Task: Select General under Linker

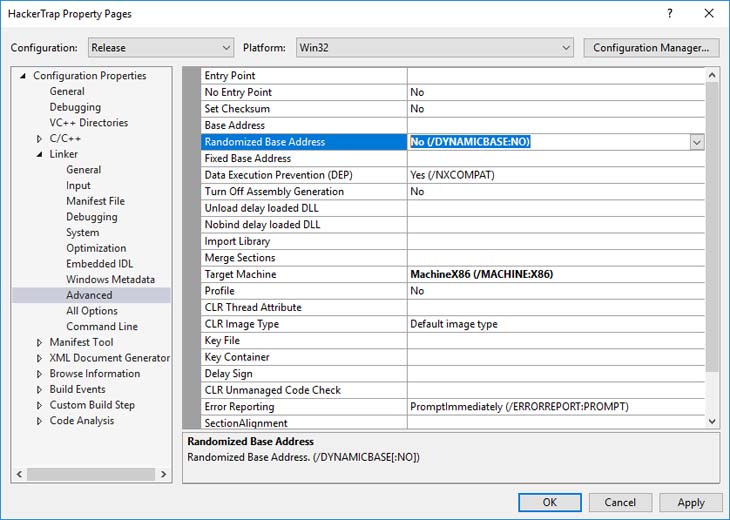Action: pos(83,169)
